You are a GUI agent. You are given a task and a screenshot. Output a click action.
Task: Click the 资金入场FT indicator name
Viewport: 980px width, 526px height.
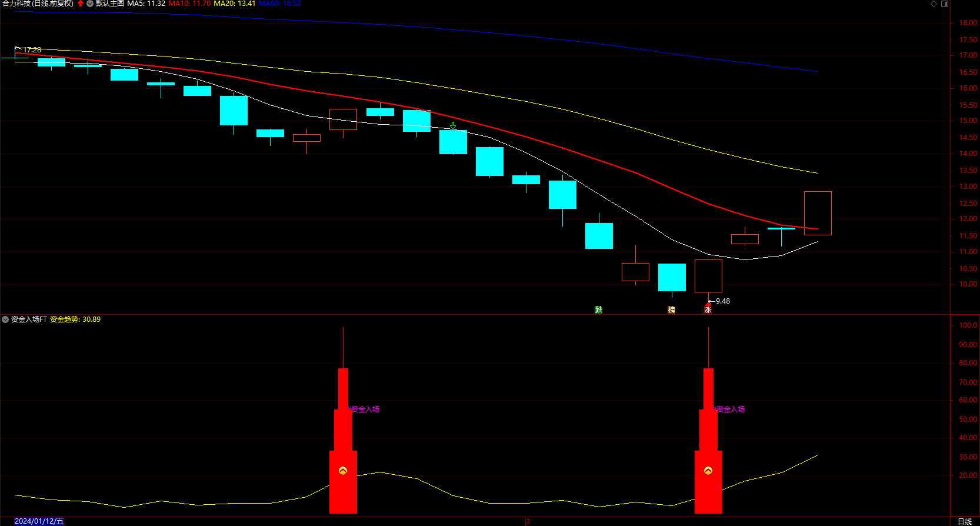(29, 319)
